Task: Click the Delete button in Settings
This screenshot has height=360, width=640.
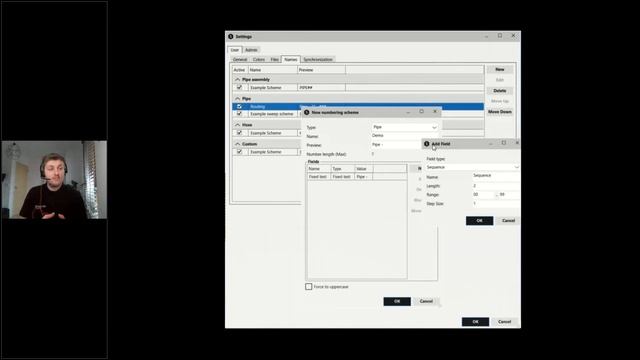Action: point(500,91)
